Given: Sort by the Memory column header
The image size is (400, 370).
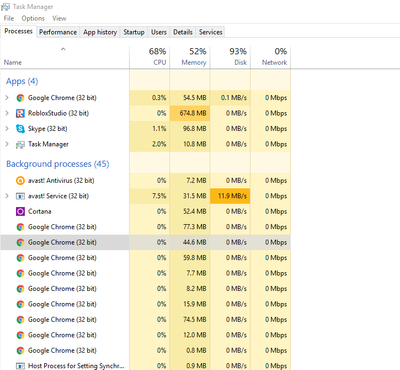Looking at the screenshot, I should (190, 57).
